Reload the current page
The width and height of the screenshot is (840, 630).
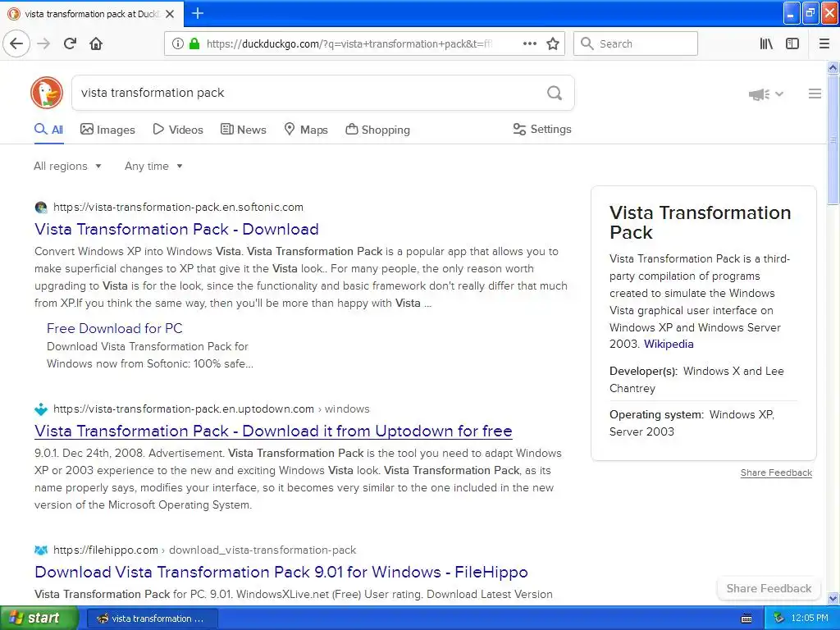click(70, 43)
